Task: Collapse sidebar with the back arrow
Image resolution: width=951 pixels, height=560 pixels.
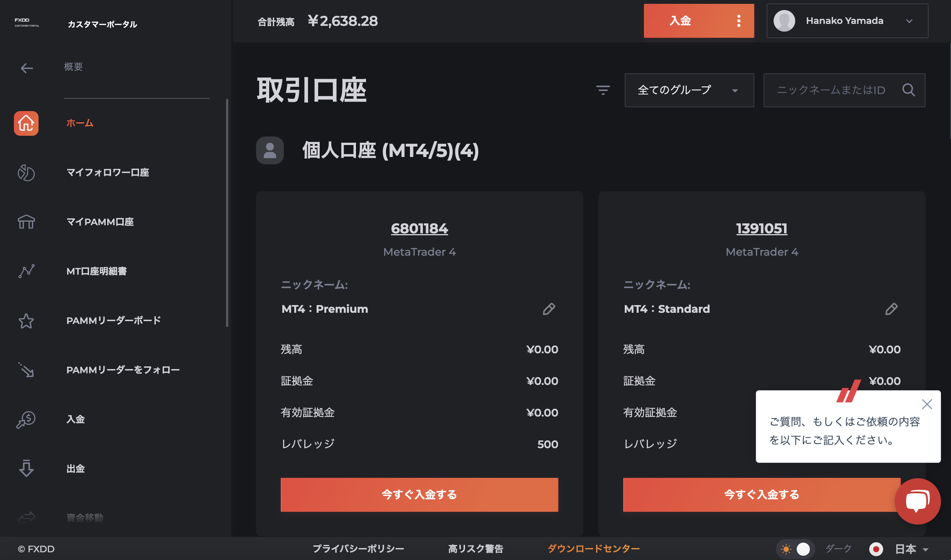Action: [x=27, y=68]
